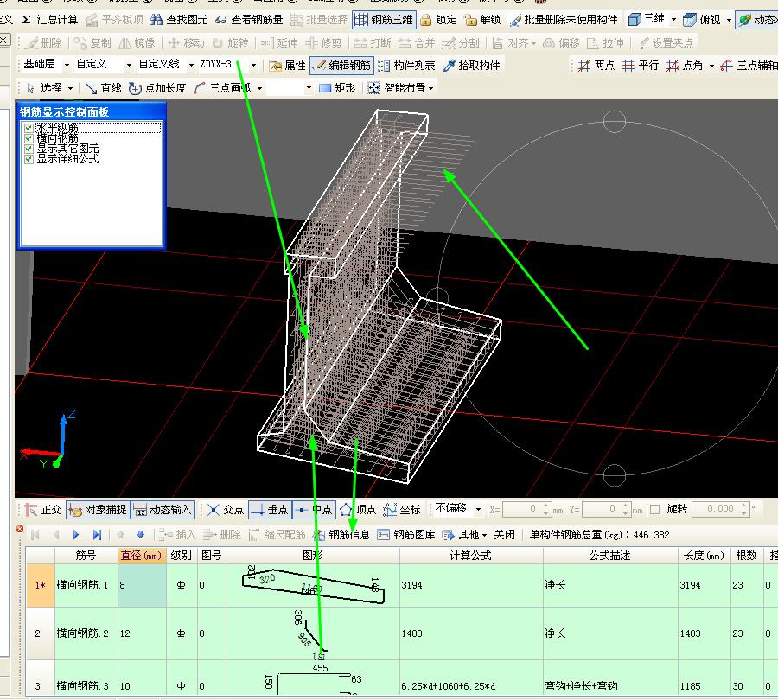The height and width of the screenshot is (700, 778).
Task: Select the 直线 (line) drawing tool
Action: click(104, 87)
